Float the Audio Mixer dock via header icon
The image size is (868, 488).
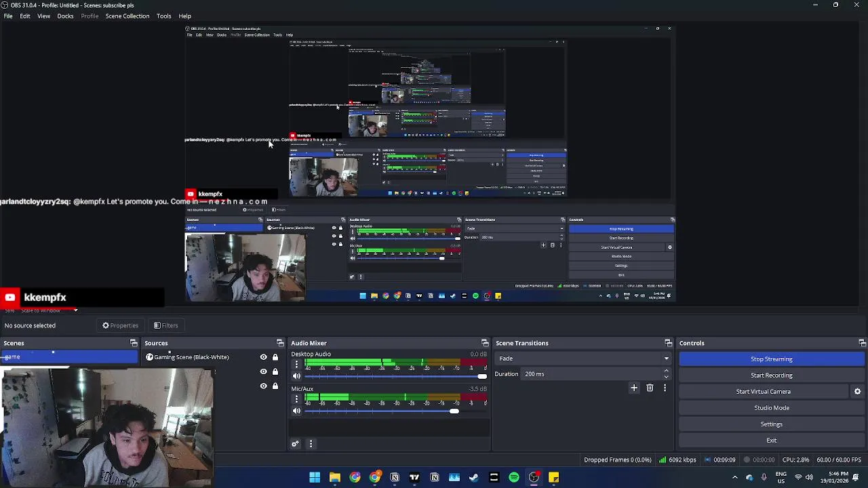485,343
